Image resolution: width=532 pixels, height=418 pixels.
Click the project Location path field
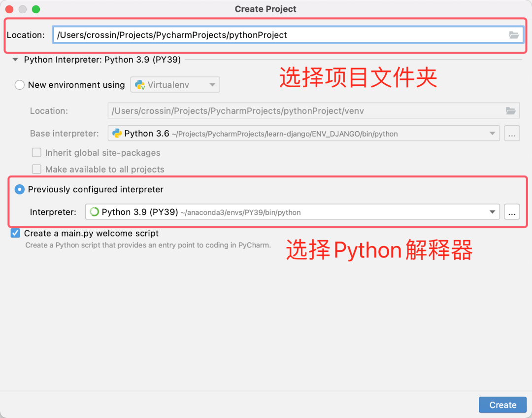click(288, 35)
